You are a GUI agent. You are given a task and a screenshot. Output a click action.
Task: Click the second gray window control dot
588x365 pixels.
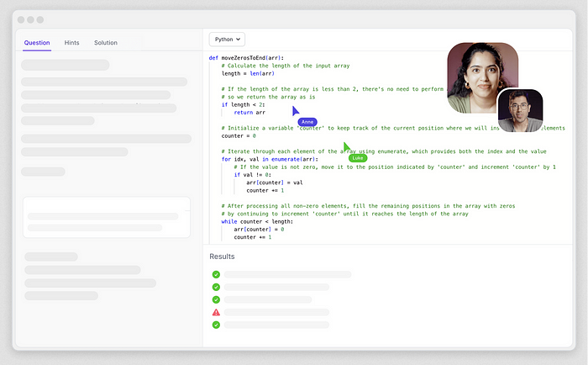30,19
